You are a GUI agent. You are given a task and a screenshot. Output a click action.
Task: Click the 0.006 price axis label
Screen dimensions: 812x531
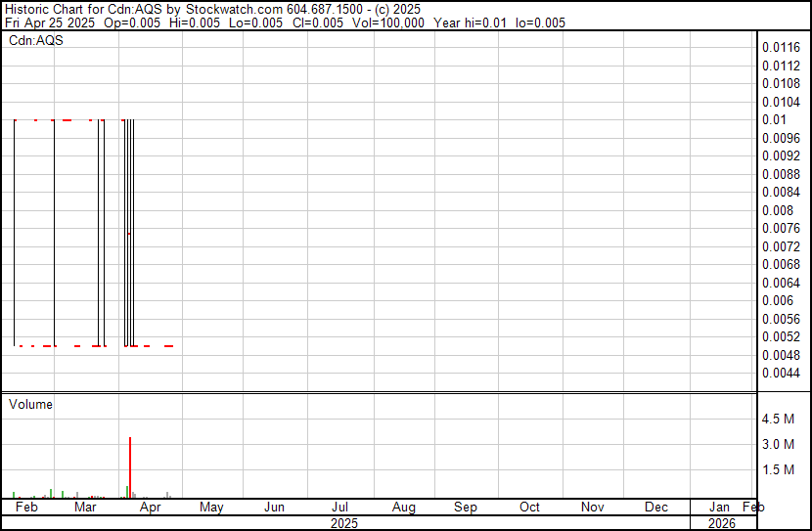[778, 300]
